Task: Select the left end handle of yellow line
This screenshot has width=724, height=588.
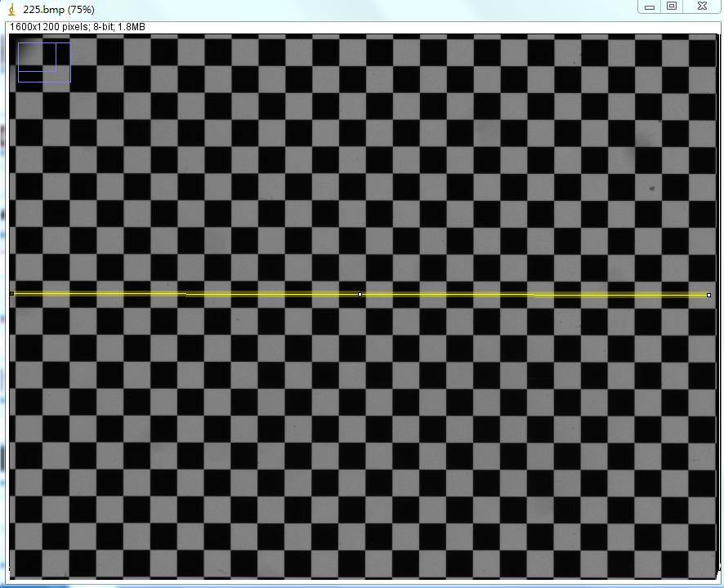Action: 12,293
